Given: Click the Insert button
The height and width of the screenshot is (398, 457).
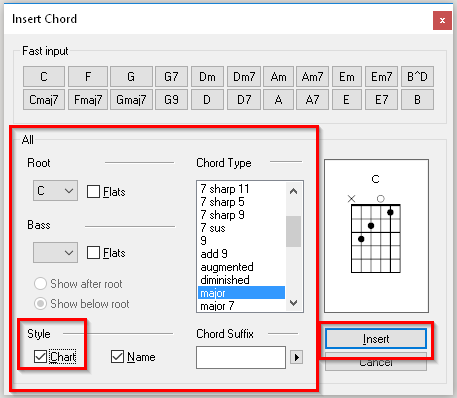Looking at the screenshot, I should 376,339.
